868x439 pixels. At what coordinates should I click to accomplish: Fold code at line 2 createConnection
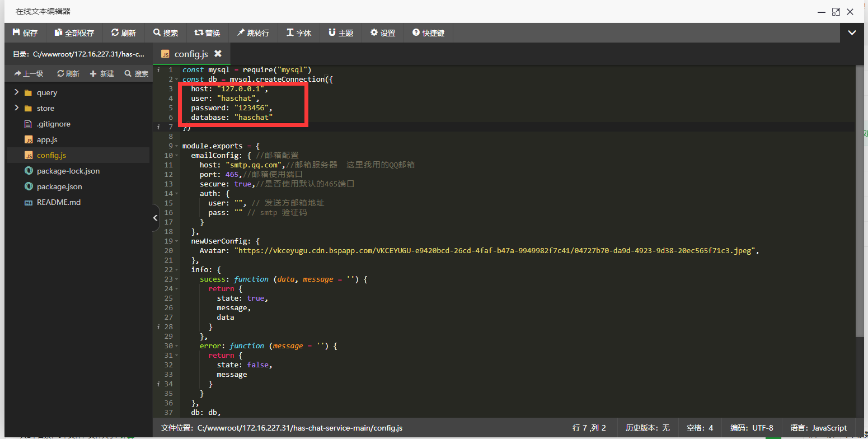pyautogui.click(x=176, y=80)
